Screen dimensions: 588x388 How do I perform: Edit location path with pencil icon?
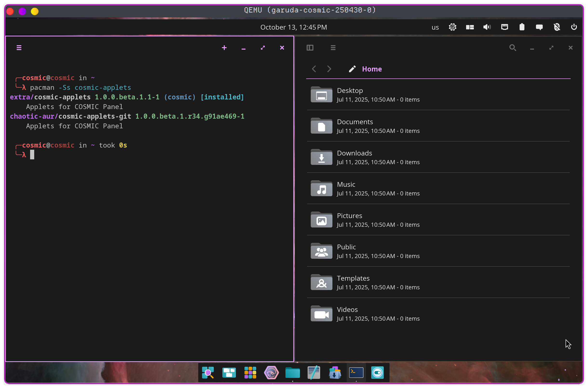coord(352,69)
